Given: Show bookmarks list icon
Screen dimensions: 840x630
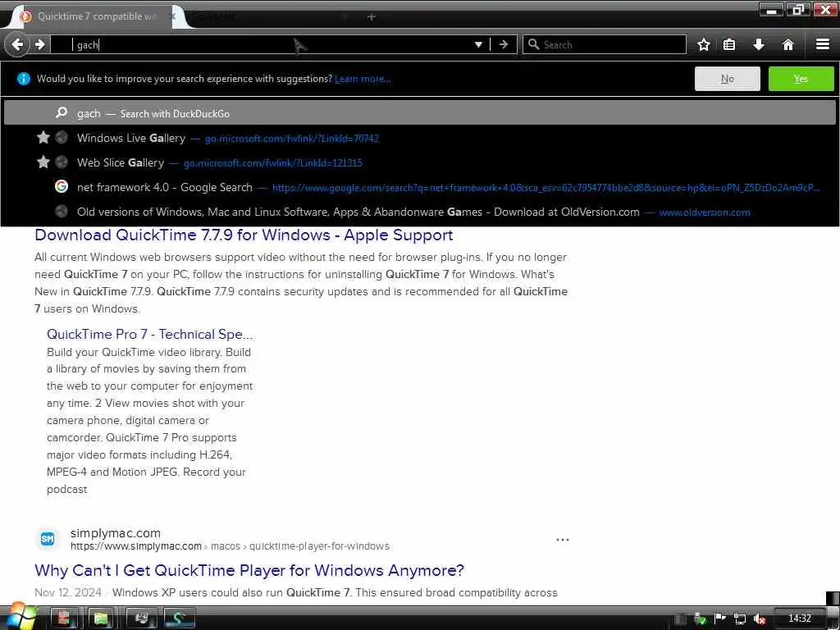Looking at the screenshot, I should 729,44.
